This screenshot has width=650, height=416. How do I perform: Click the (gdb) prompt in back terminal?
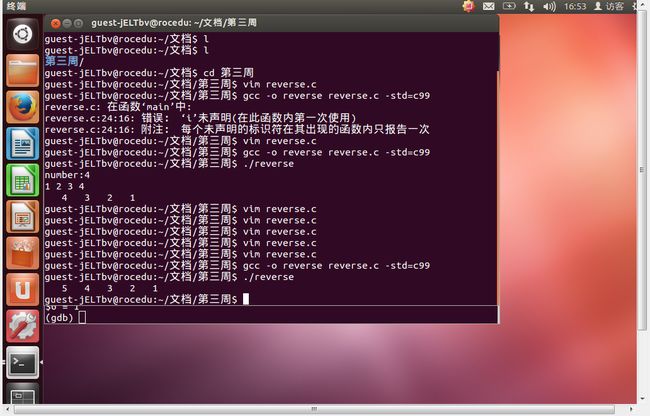(59, 318)
